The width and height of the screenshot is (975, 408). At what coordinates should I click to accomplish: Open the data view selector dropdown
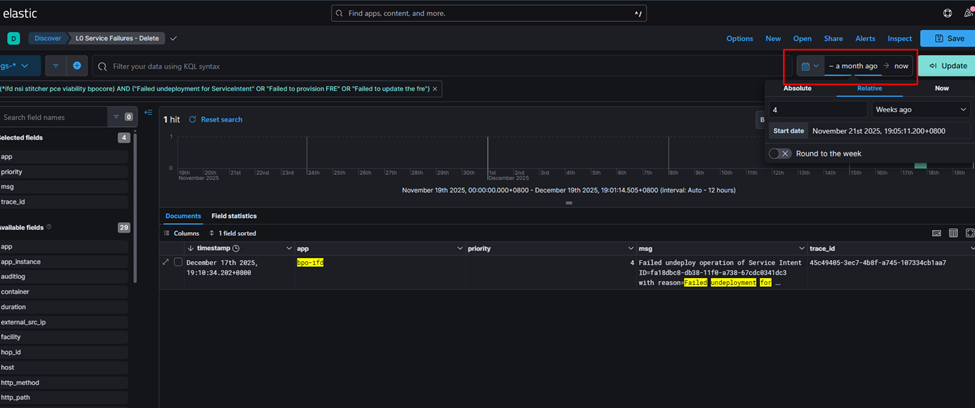19,65
